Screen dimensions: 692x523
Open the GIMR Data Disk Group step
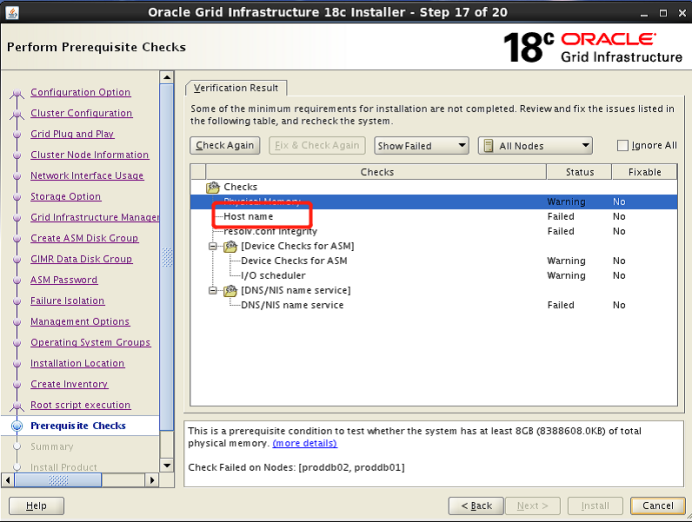tap(81, 259)
